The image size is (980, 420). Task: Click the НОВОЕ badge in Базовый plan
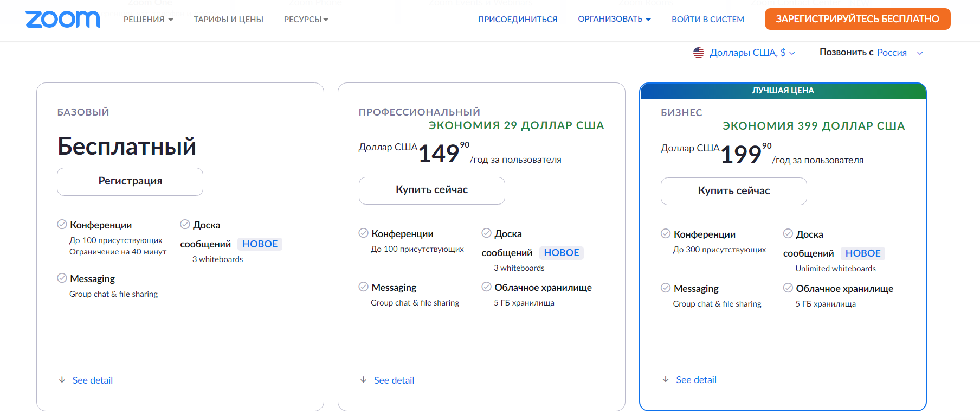(x=260, y=244)
